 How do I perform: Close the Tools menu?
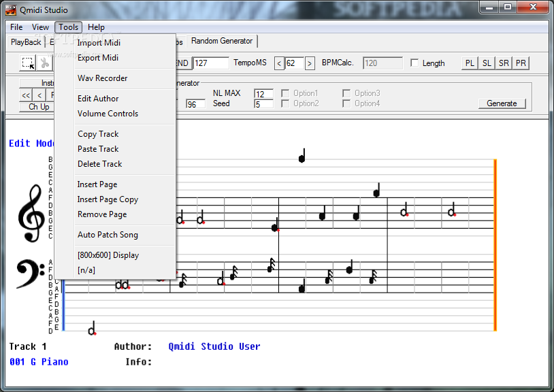[69, 27]
